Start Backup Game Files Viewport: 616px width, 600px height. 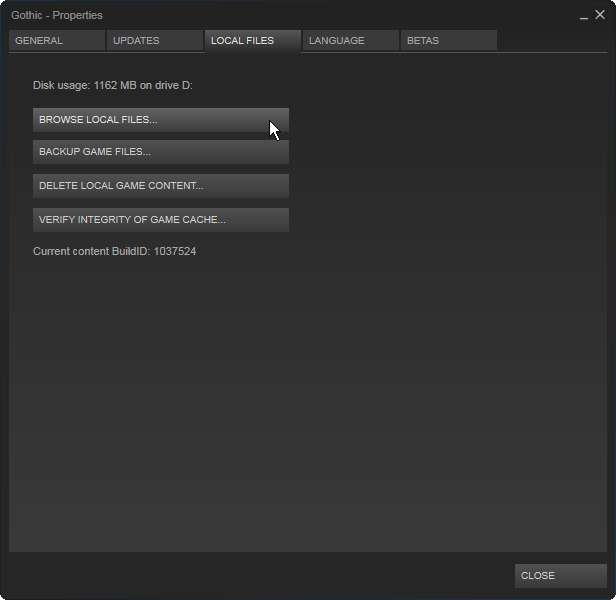(x=161, y=152)
